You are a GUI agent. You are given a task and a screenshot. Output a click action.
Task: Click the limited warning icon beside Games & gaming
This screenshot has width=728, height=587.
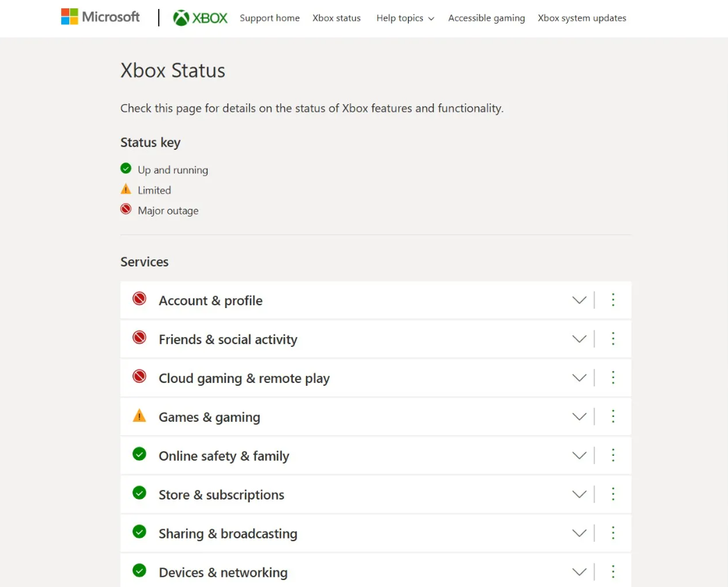139,416
